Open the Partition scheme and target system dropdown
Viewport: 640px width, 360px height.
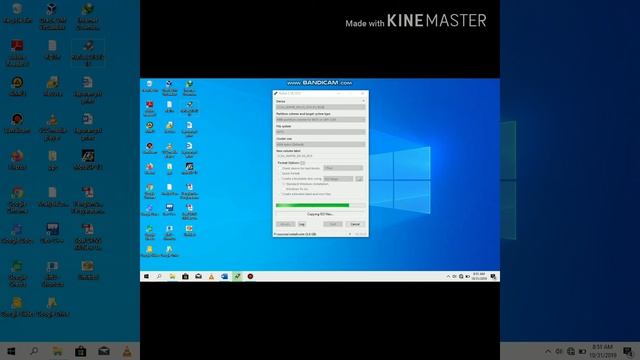(320, 120)
